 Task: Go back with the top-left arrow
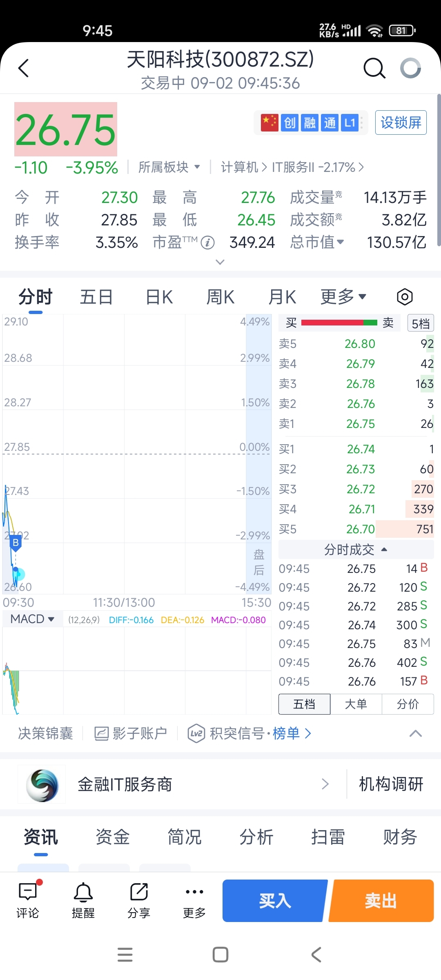click(x=24, y=68)
